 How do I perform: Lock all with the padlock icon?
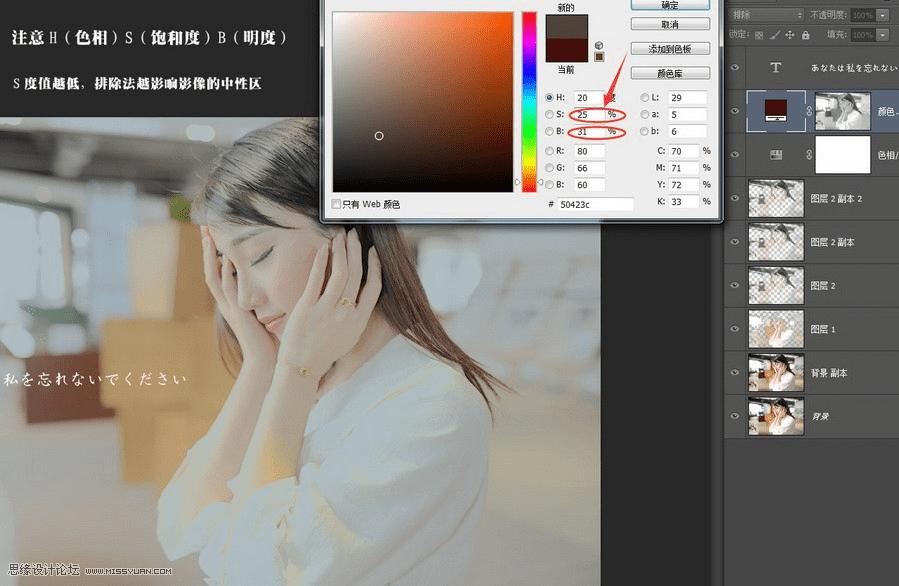pos(805,36)
